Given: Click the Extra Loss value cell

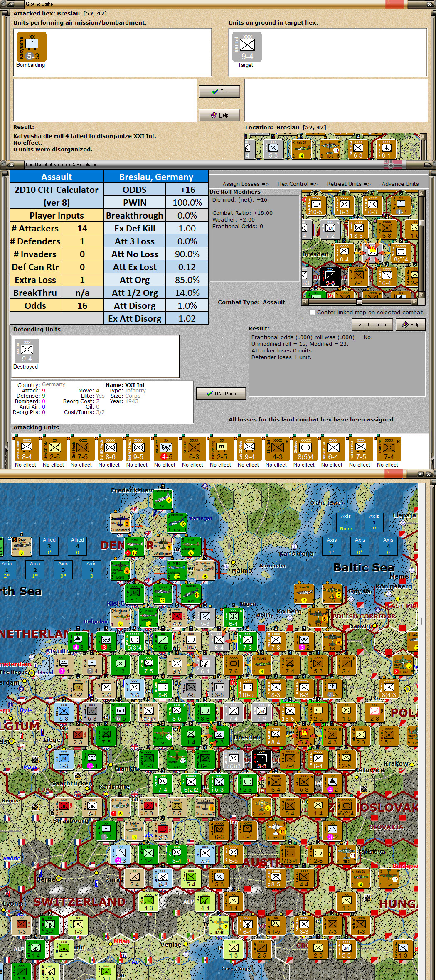Looking at the screenshot, I should click(x=82, y=280).
